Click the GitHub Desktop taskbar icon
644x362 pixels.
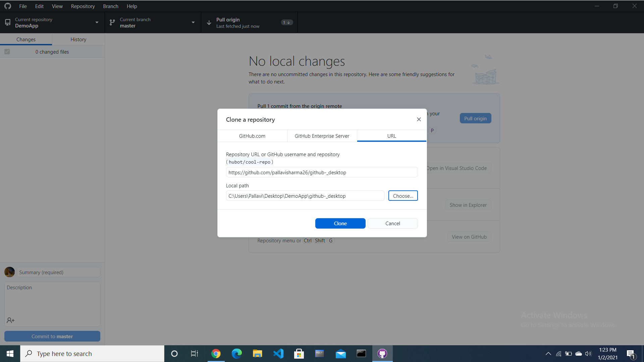click(x=382, y=353)
